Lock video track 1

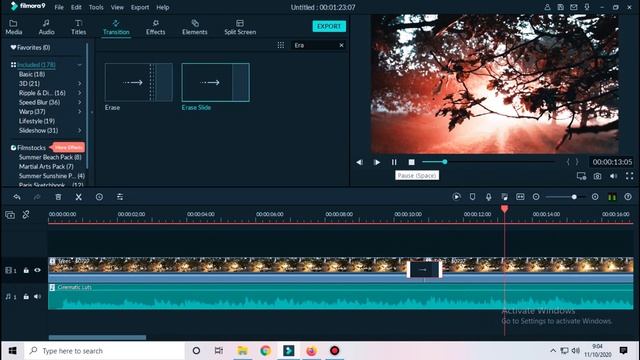tap(26, 270)
